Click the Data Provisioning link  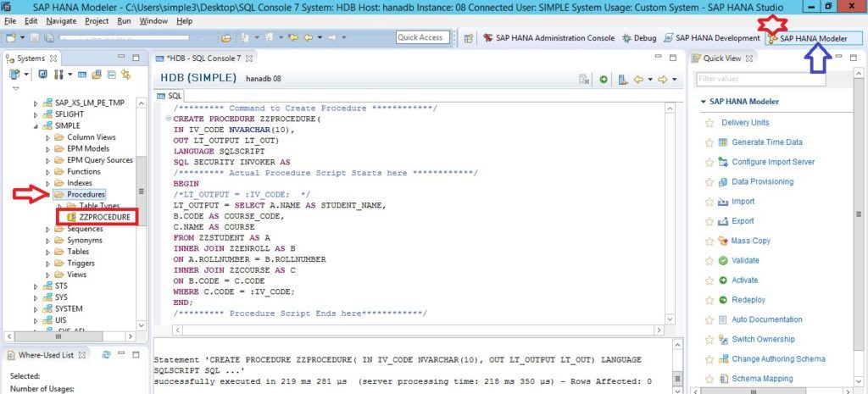tap(762, 181)
